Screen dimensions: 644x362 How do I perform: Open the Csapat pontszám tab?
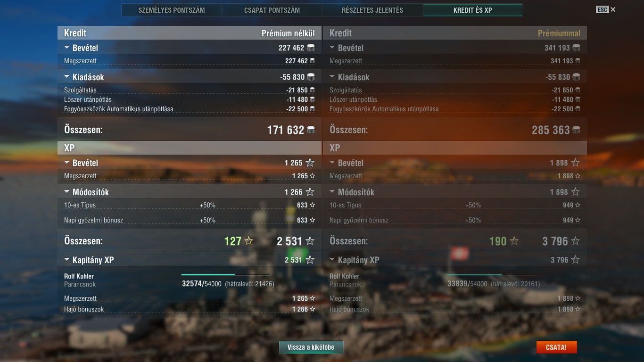(272, 10)
